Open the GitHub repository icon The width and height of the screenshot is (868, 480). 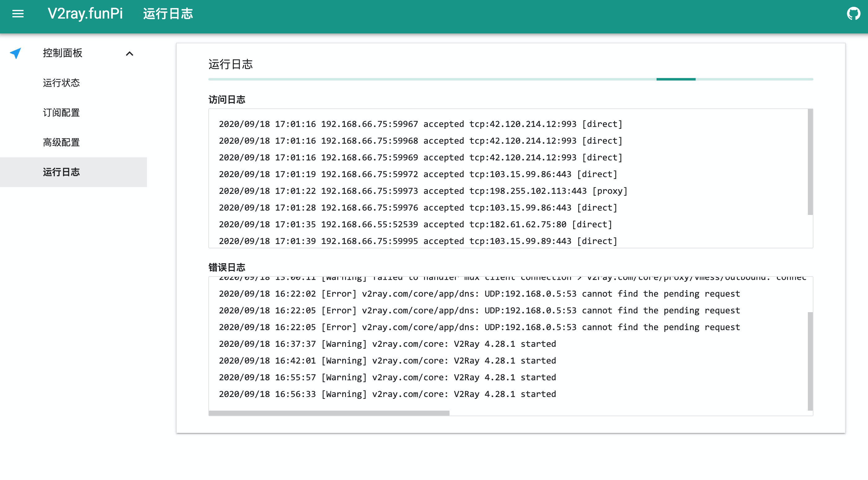[853, 14]
